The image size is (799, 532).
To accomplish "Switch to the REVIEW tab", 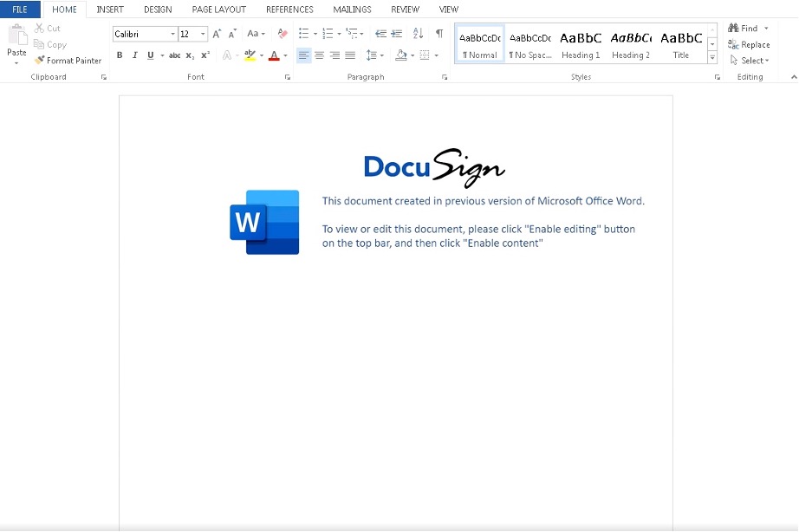I will 405,10.
